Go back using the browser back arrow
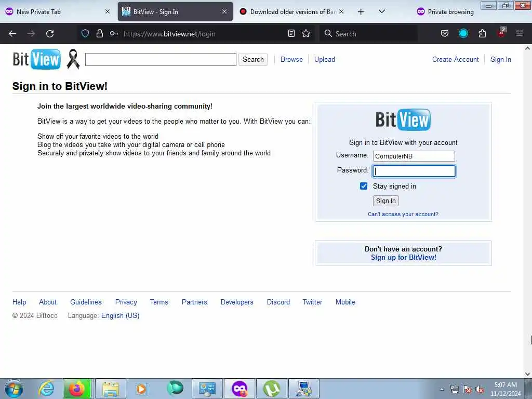Viewport: 532px width, 399px height. click(12, 34)
